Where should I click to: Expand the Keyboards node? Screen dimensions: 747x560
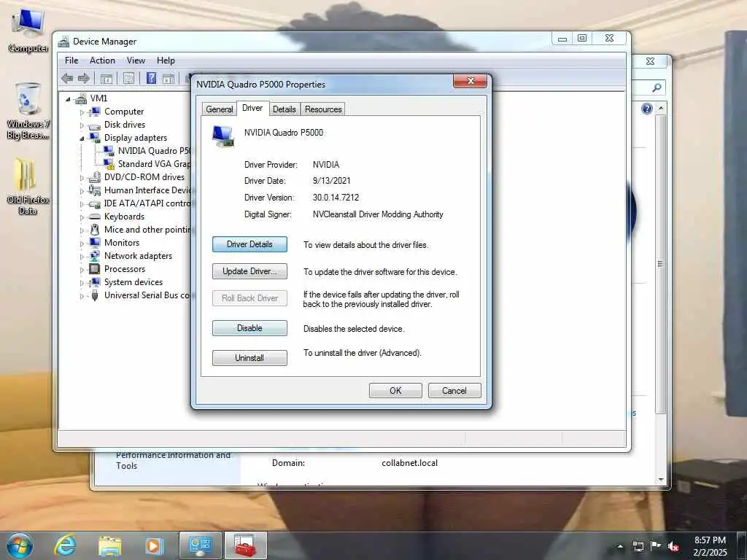82,217
